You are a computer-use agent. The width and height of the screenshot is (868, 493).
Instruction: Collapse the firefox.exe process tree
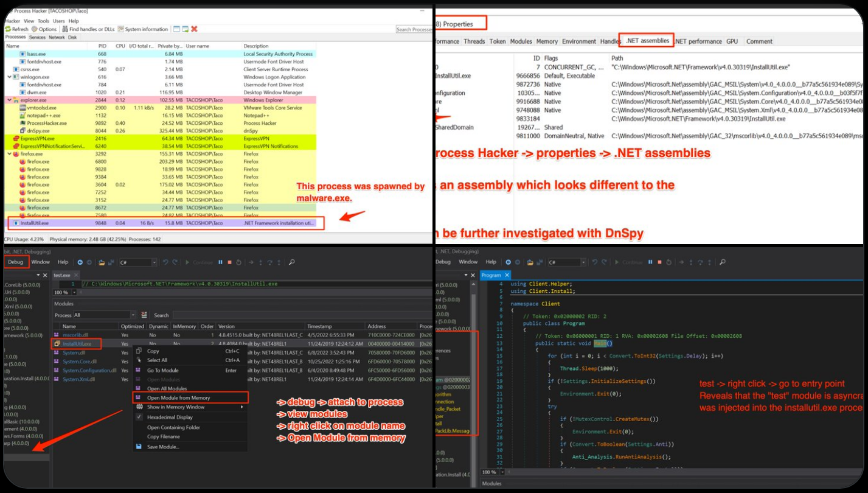[x=9, y=154]
